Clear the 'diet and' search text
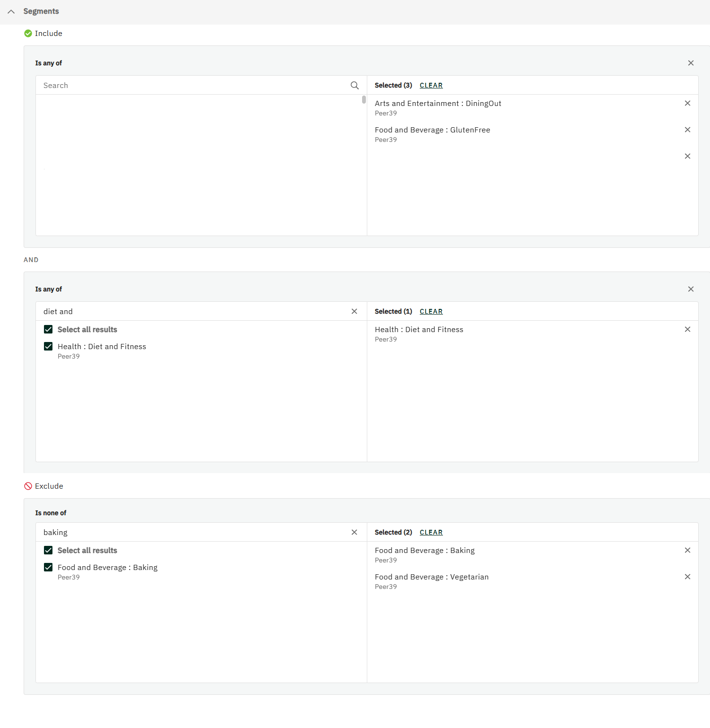Image resolution: width=710 pixels, height=728 pixels. point(354,311)
